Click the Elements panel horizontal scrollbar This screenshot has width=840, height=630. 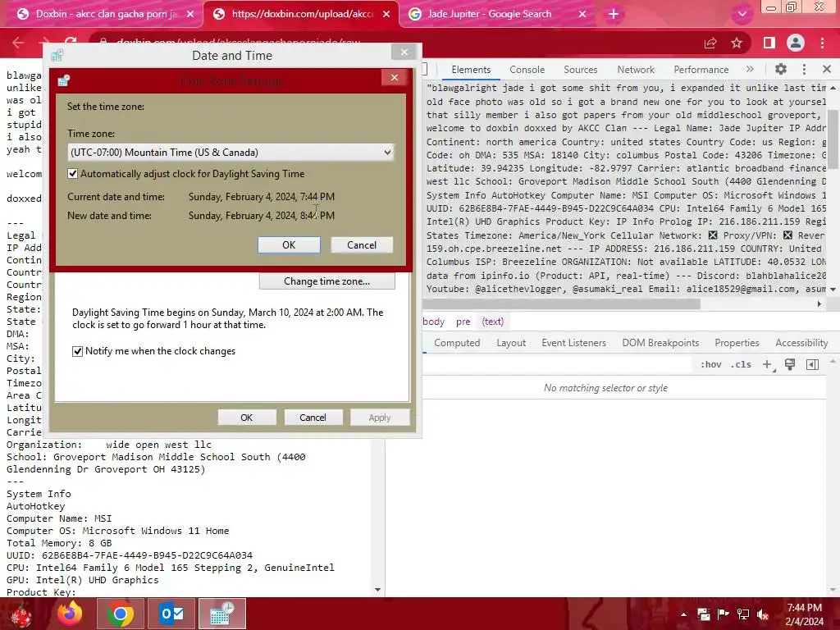point(561,304)
